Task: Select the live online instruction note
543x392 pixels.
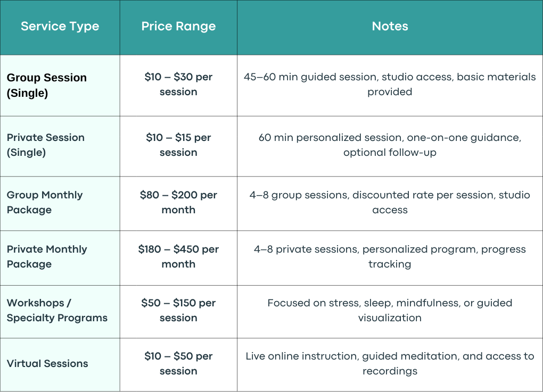Action: click(390, 363)
